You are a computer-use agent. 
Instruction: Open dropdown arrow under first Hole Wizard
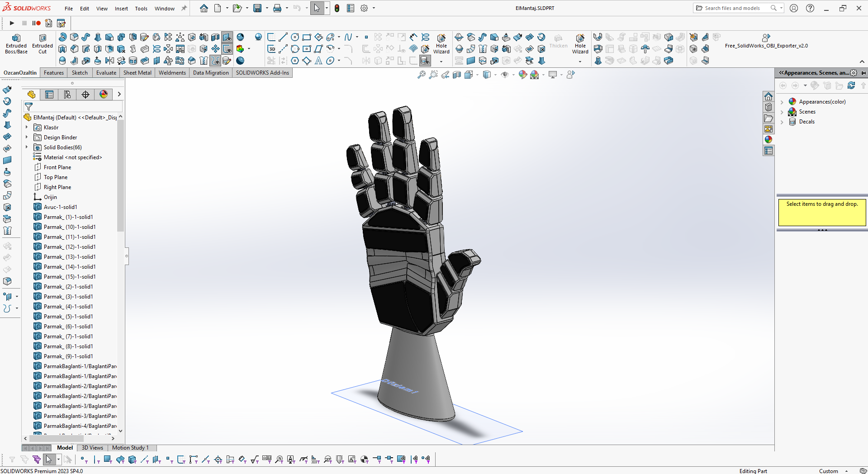pos(441,62)
